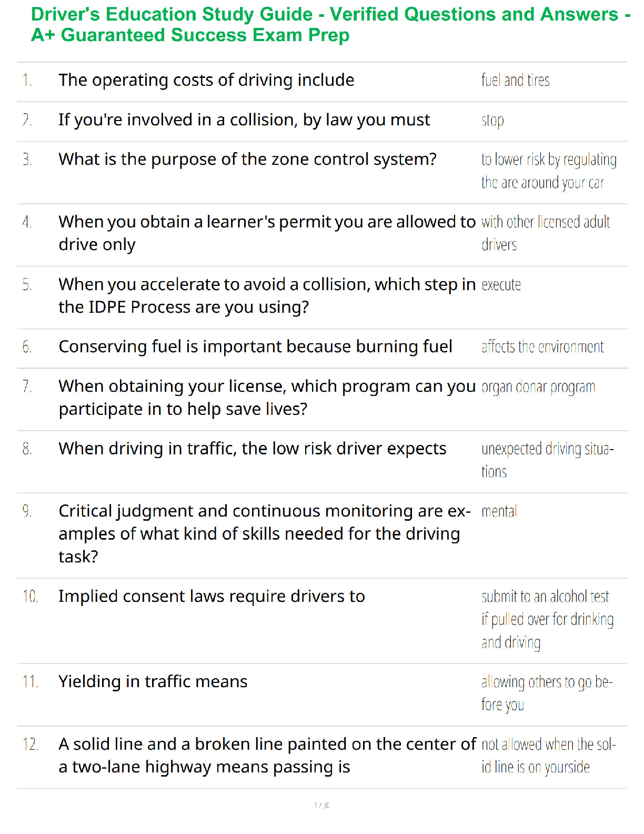Select the collision question in row 2
Image resolution: width=644 pixels, height=834 pixels.
pos(244,120)
